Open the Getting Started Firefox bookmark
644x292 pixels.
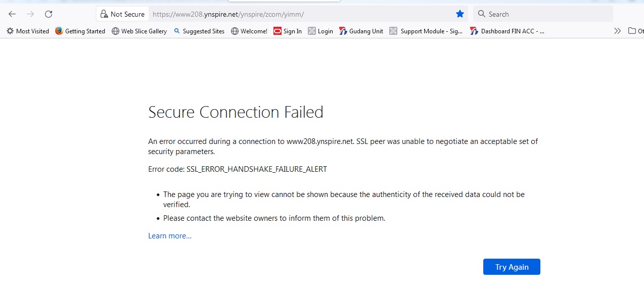coord(80,31)
